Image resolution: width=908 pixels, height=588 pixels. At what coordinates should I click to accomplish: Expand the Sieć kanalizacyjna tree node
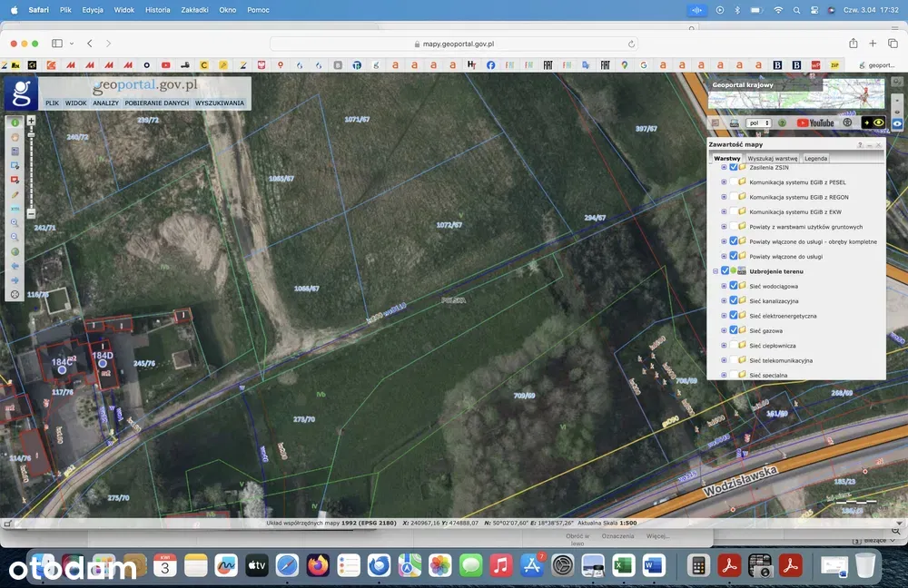coord(724,300)
